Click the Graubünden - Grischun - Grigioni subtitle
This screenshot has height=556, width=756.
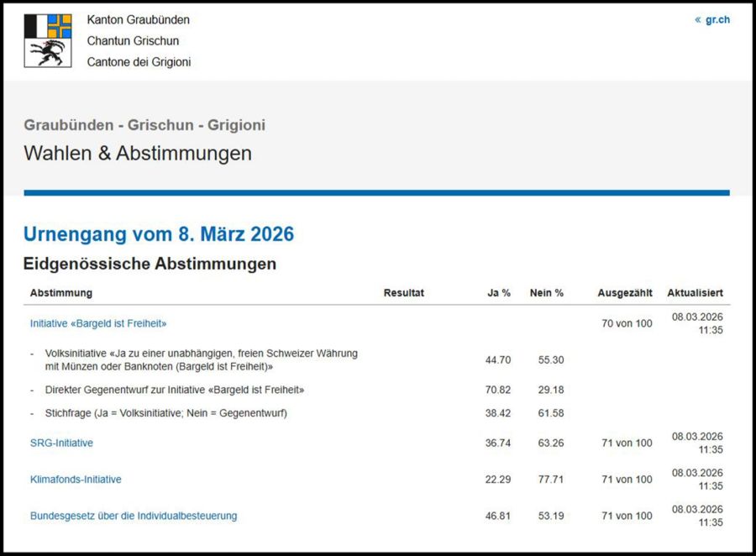point(144,125)
